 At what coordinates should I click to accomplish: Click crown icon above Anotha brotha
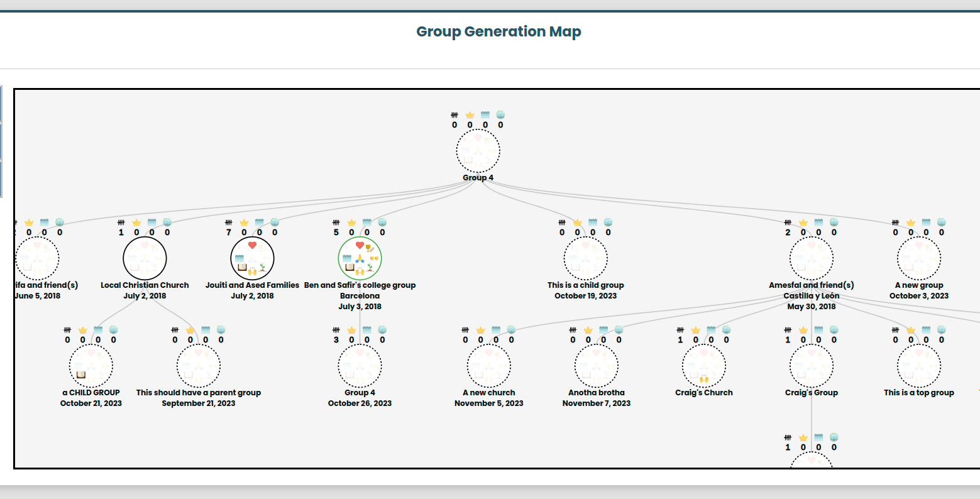click(588, 330)
